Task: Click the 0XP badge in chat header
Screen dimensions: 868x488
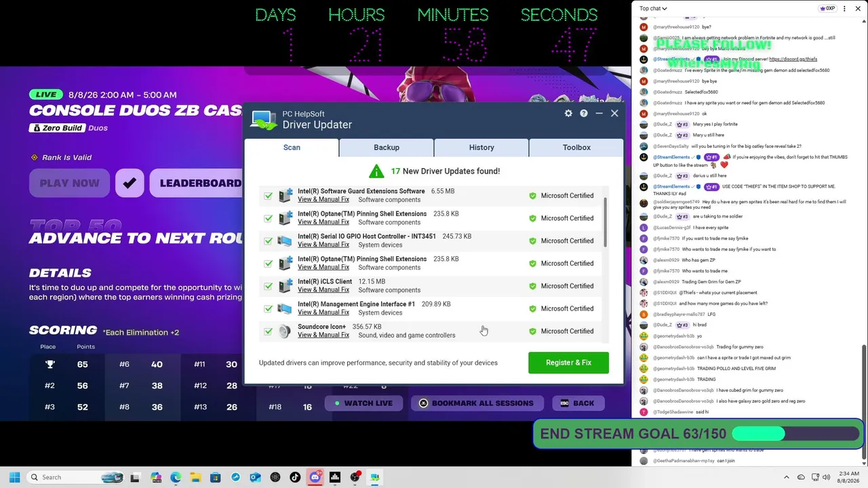Action: 827,9
